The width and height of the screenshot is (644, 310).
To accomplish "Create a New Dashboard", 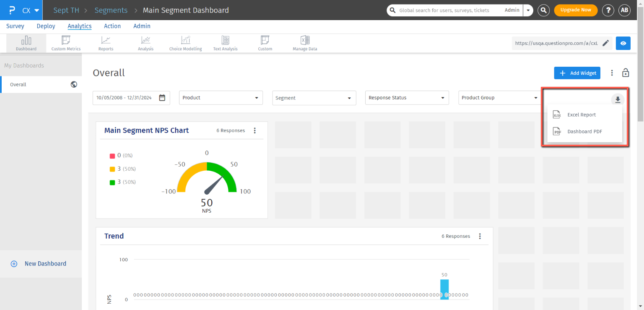I will 38,264.
